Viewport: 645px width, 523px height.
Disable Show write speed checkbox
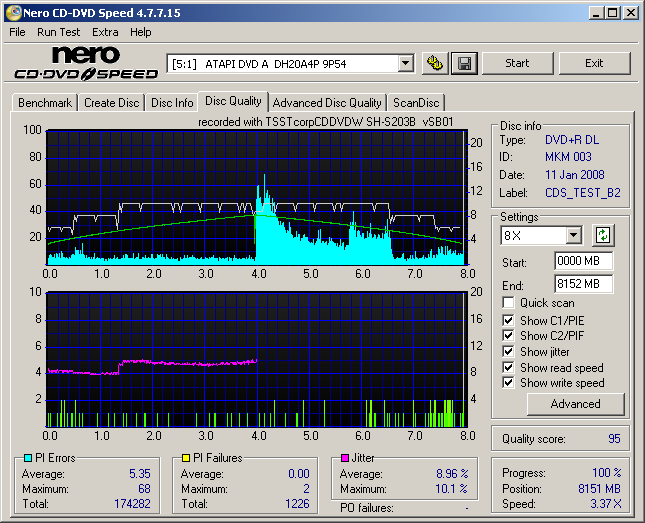508,383
